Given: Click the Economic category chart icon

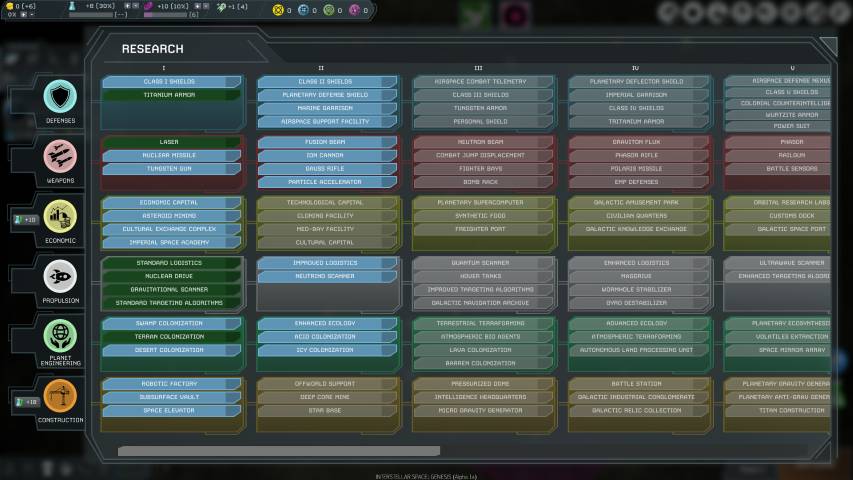Looking at the screenshot, I should [x=60, y=215].
